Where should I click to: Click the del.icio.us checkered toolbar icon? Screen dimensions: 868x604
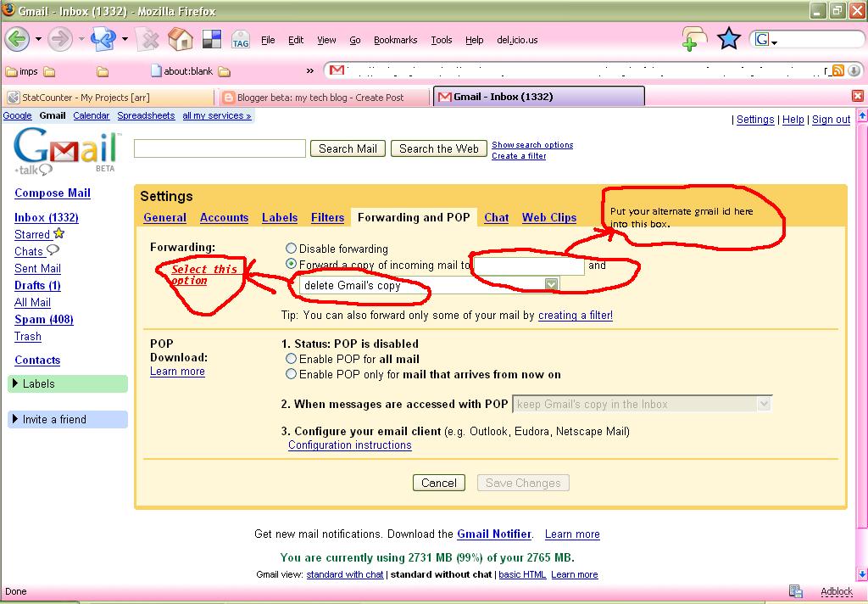click(211, 39)
